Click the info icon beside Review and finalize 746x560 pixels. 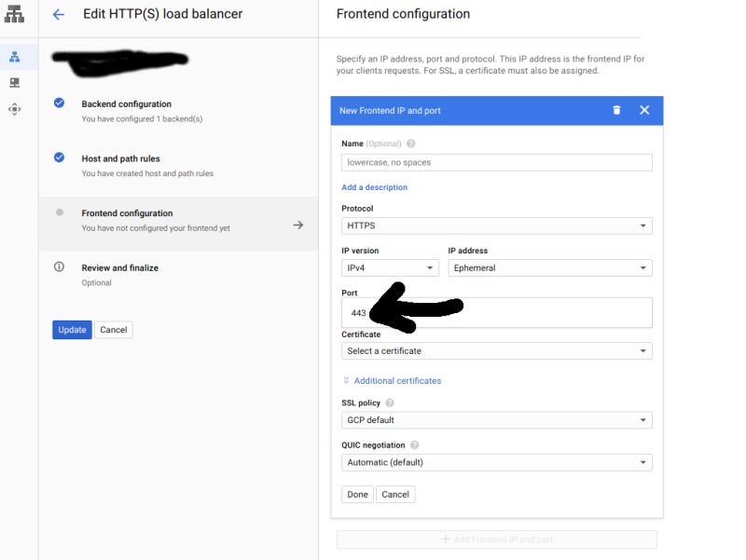[x=59, y=267]
